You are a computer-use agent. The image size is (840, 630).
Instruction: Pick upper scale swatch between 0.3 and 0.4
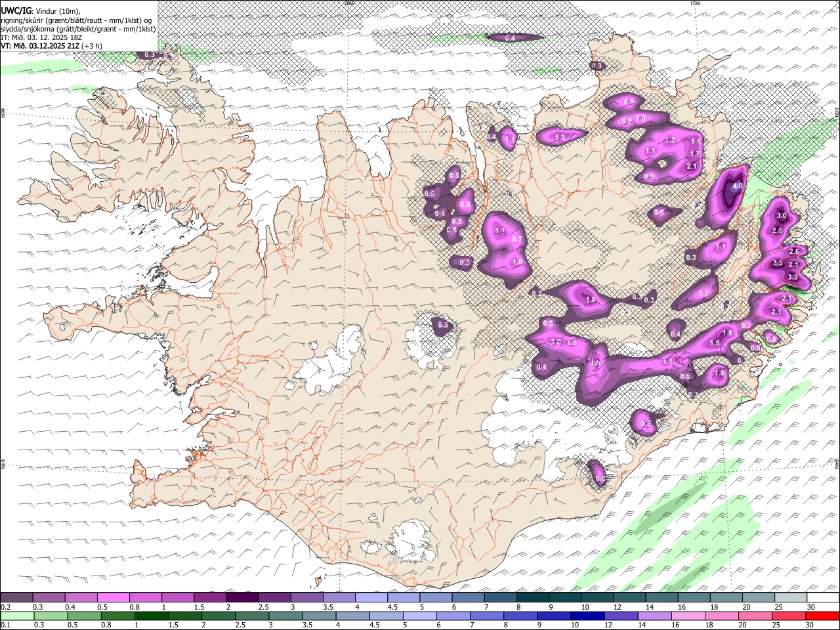coord(49,598)
